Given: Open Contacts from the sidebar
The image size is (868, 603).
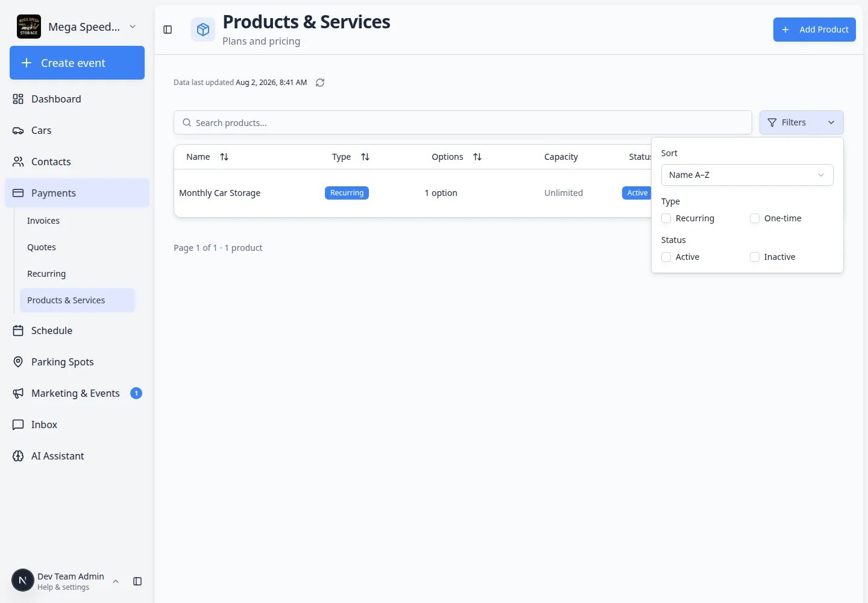Looking at the screenshot, I should click(77, 162).
